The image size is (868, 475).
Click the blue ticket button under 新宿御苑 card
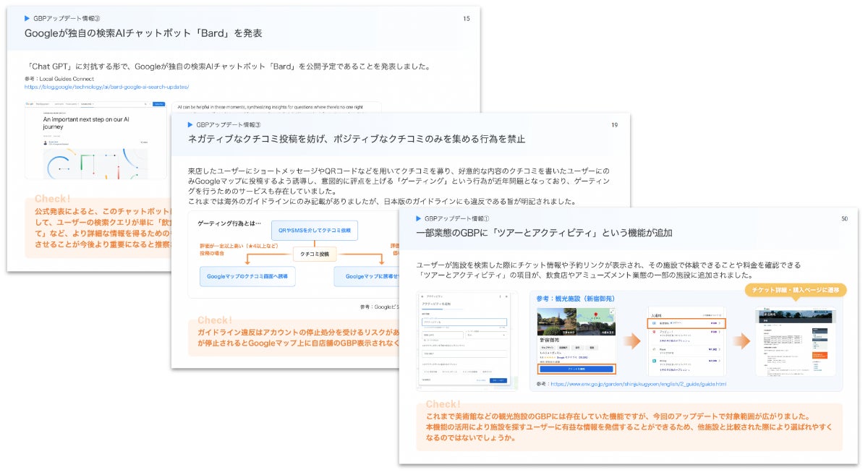tap(576, 369)
